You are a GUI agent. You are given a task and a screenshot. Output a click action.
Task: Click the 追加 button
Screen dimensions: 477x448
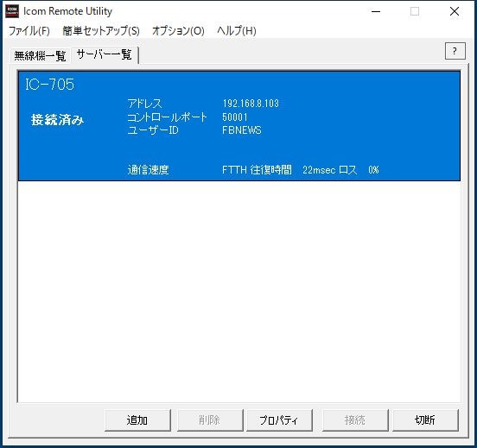(x=137, y=420)
